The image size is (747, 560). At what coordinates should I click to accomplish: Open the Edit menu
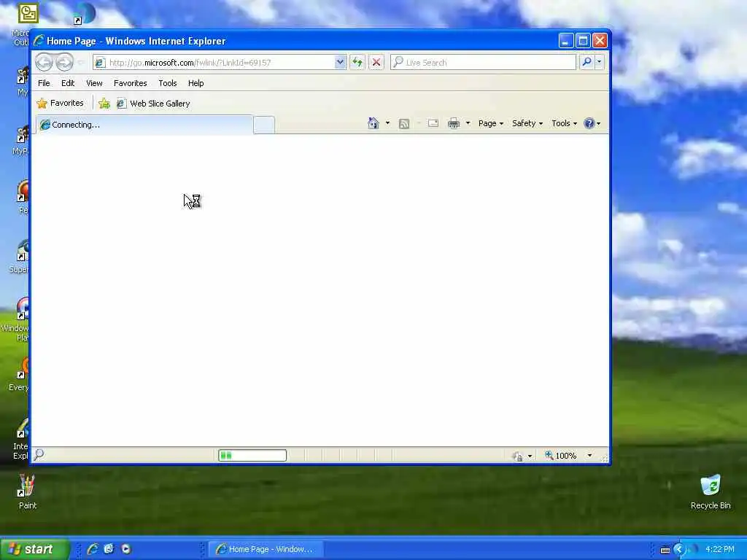[x=68, y=83]
